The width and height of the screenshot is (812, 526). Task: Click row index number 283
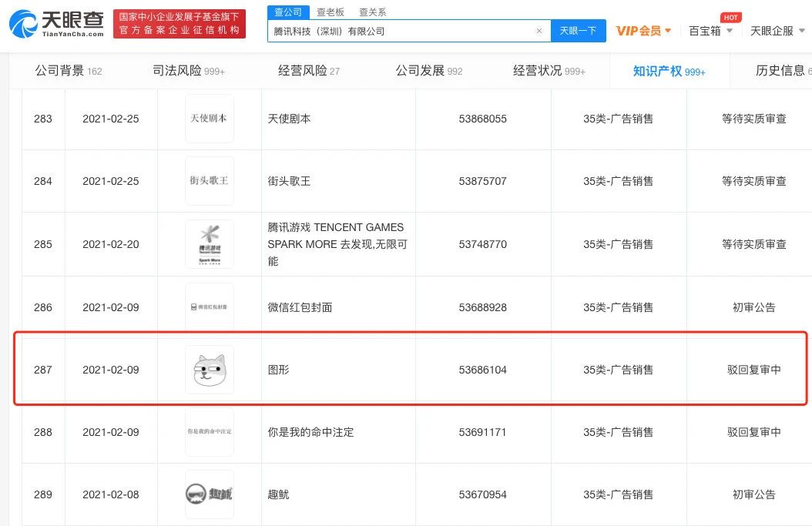click(43, 119)
